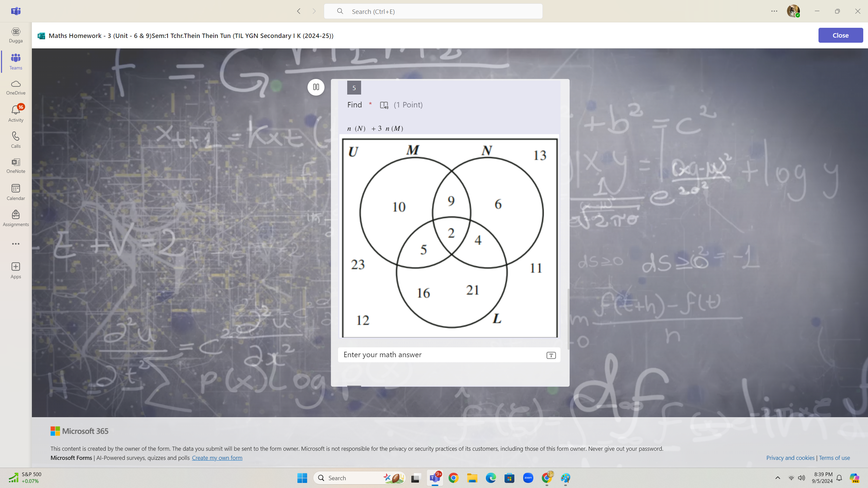Click the Terms of use link
This screenshot has width=868, height=488.
click(835, 457)
